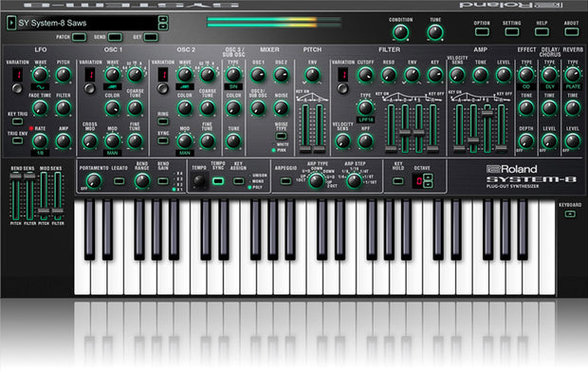Image resolution: width=588 pixels, height=371 pixels.
Task: Select the previous patch with the up arrow
Action: coord(163,20)
